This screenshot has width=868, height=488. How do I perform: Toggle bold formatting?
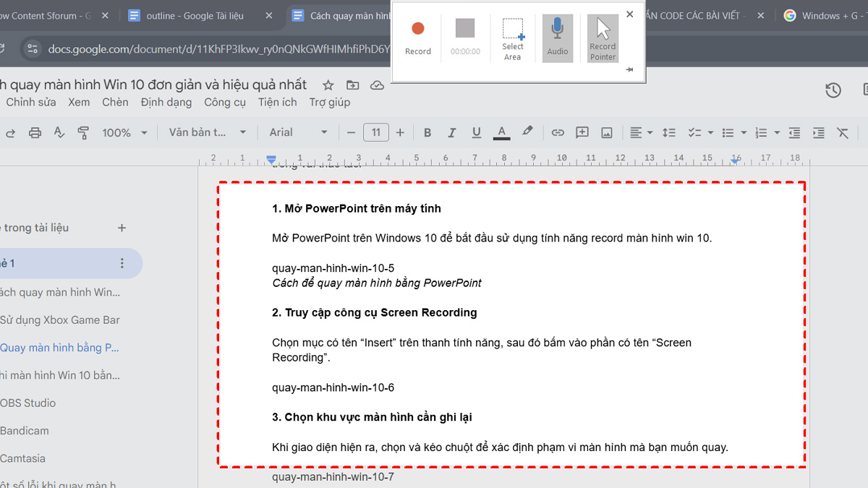427,132
